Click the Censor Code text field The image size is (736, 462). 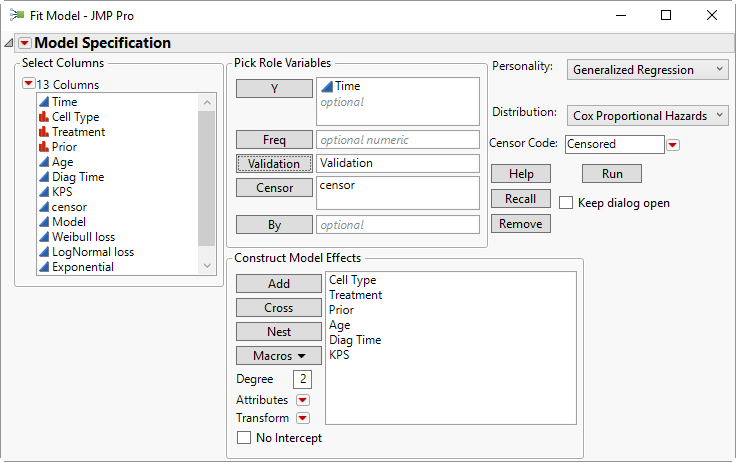(x=615, y=144)
